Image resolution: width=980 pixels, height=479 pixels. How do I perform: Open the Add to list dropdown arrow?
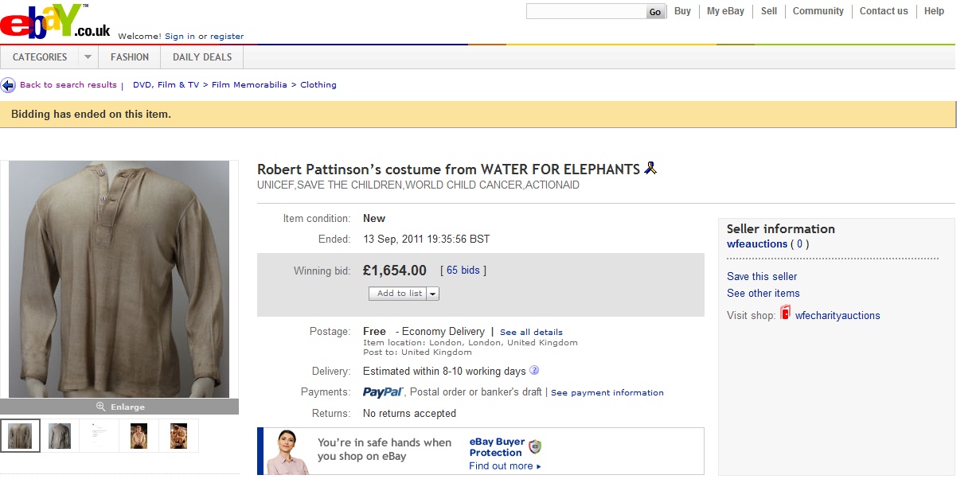[x=433, y=294]
